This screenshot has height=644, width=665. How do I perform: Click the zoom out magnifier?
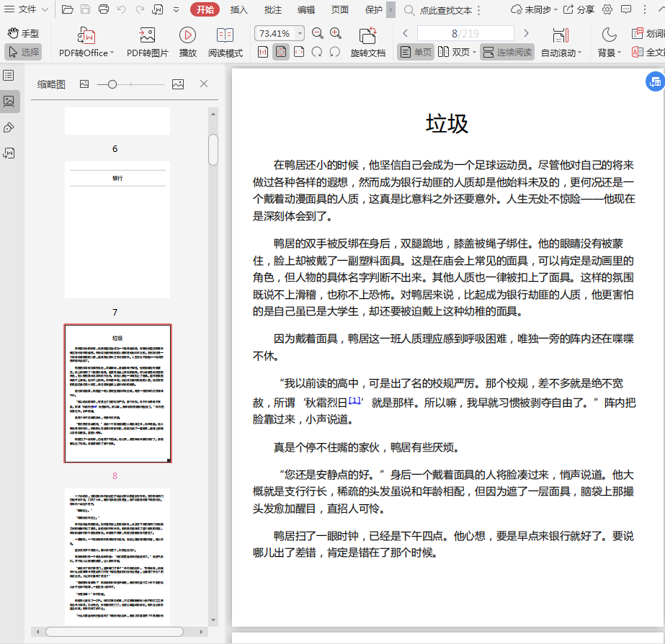click(317, 33)
